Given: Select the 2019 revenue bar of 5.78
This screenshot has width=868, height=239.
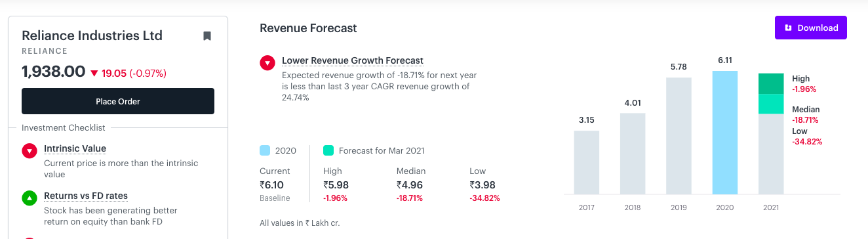Looking at the screenshot, I should [x=679, y=136].
